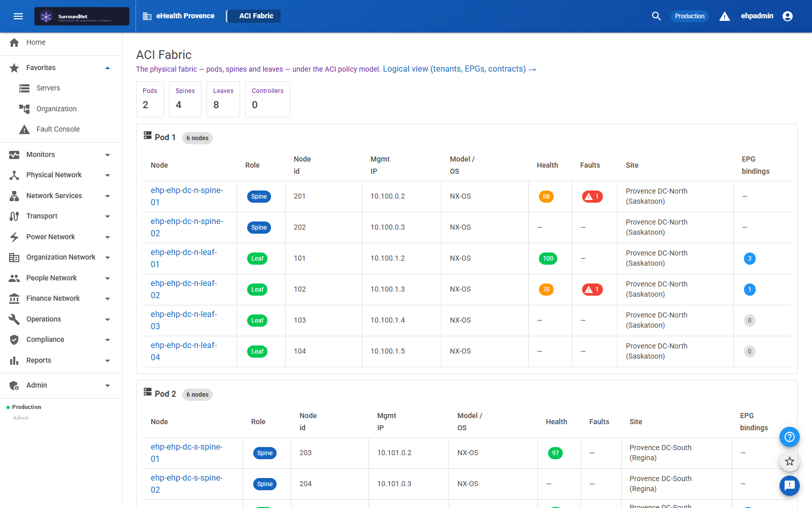
Task: Open the feedback chat floating button
Action: tap(790, 486)
